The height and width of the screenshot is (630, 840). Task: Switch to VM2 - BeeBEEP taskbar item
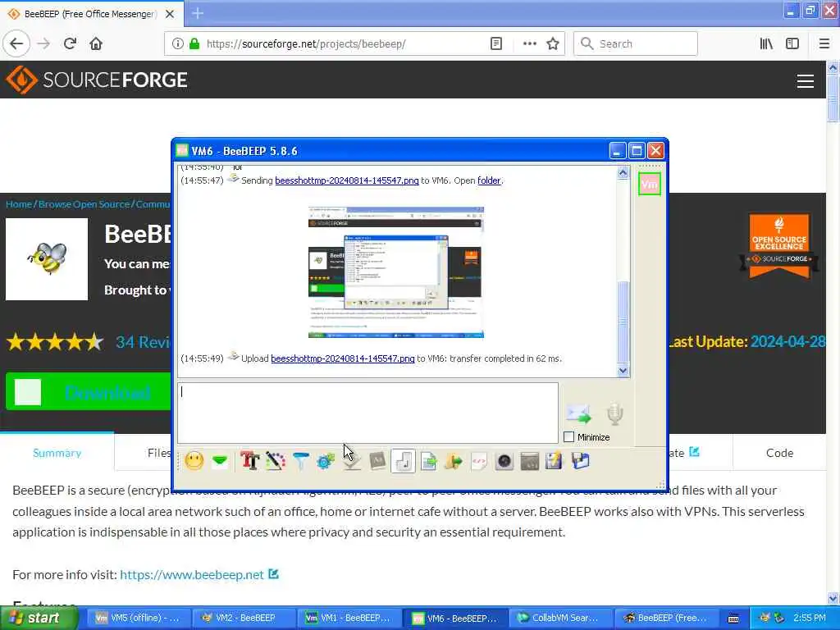243,618
